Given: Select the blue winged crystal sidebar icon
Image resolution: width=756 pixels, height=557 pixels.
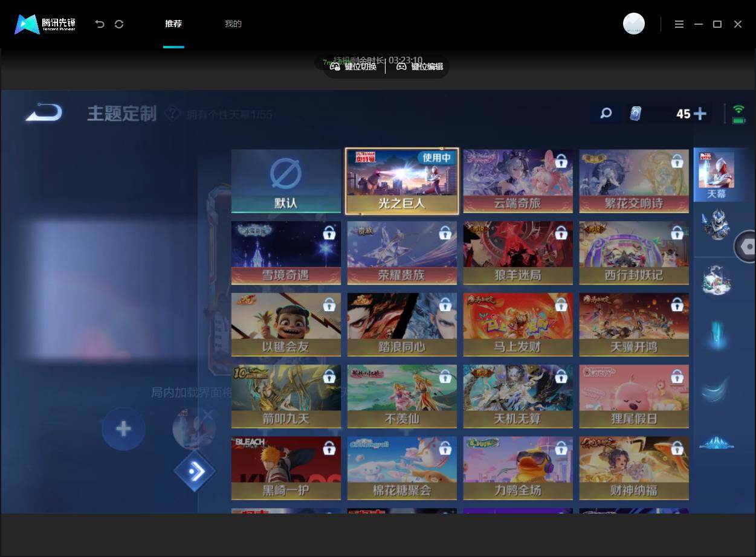Looking at the screenshot, I should coord(717,443).
